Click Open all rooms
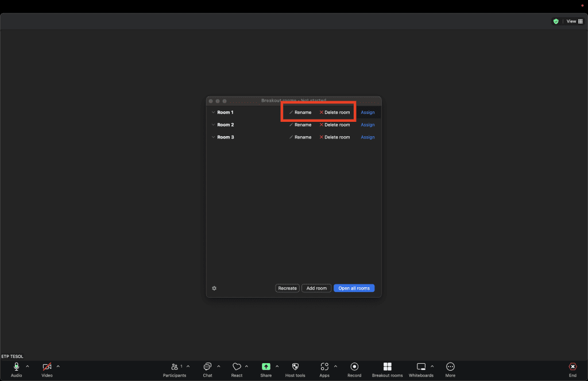Viewport: 588px width, 381px height. pos(354,288)
